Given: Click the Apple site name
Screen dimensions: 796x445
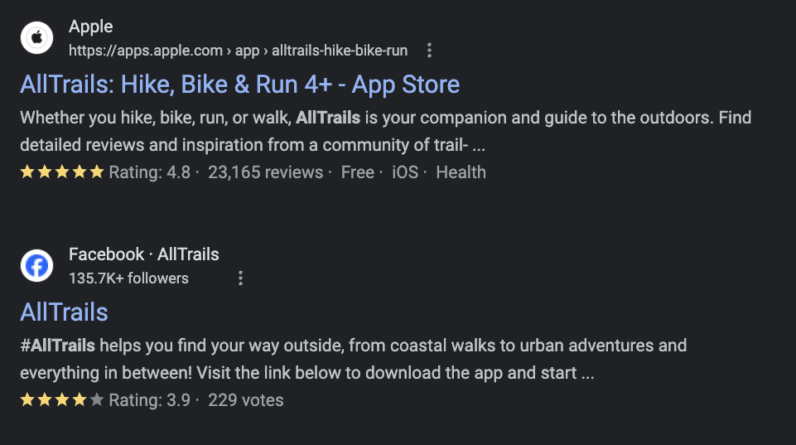Looking at the screenshot, I should [x=91, y=27].
